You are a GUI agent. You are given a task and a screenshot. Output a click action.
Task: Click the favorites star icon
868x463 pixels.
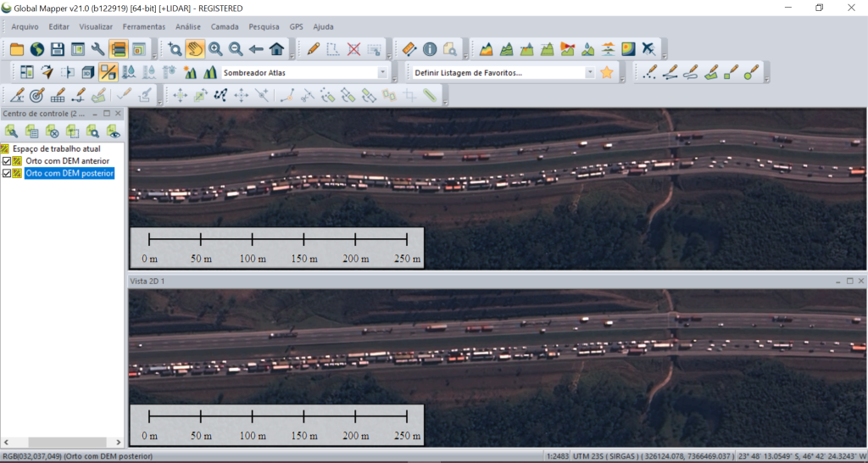(607, 73)
